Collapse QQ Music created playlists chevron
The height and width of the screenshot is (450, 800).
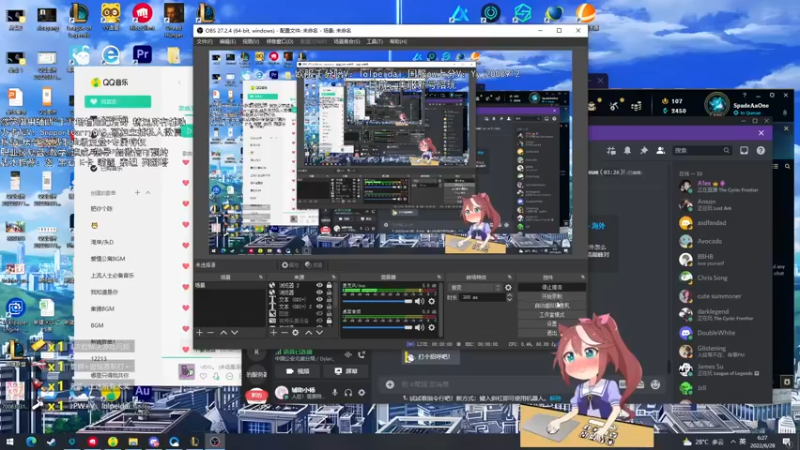tap(148, 193)
